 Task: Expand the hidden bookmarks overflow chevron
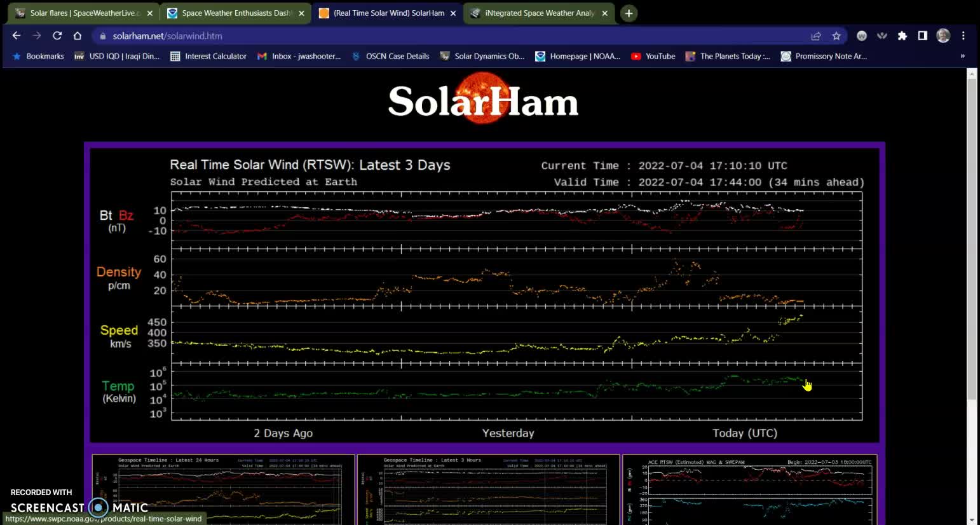point(962,56)
